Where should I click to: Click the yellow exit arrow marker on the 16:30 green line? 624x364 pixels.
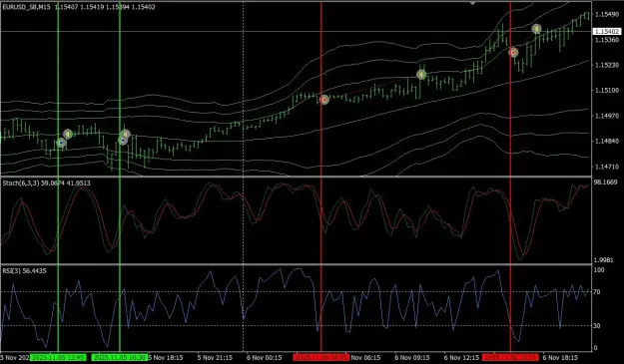[x=126, y=134]
